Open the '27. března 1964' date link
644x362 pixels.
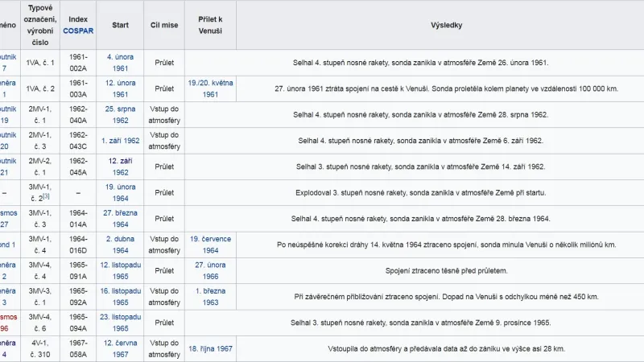click(120, 219)
